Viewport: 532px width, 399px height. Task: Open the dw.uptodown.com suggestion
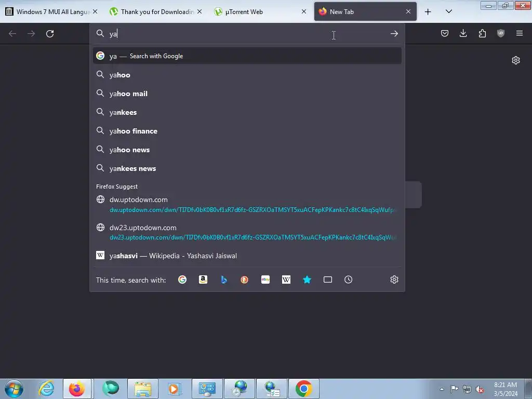247,205
